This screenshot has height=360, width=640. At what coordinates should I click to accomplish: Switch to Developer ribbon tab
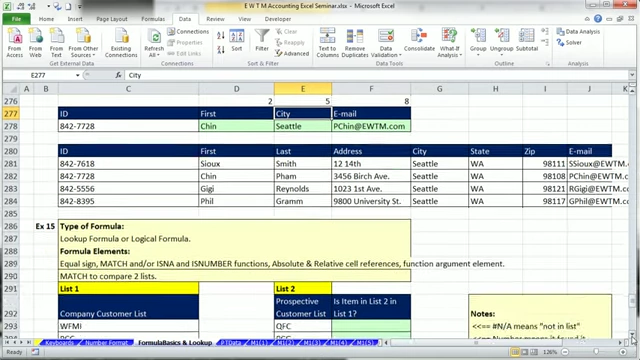coord(278,19)
